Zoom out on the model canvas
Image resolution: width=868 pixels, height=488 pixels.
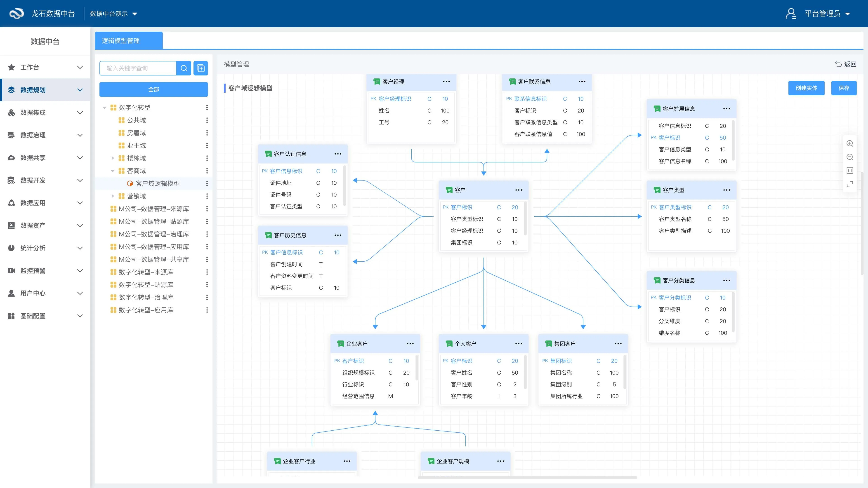click(x=850, y=157)
